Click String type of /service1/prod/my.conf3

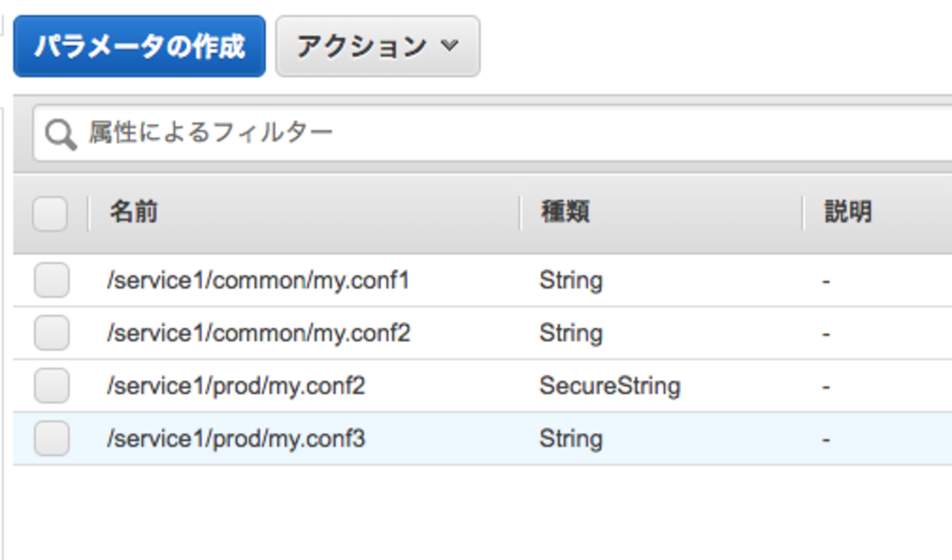[571, 438]
